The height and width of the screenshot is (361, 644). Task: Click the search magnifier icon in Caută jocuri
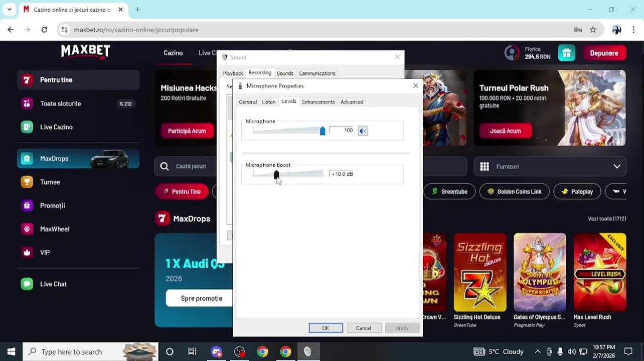pos(165,166)
